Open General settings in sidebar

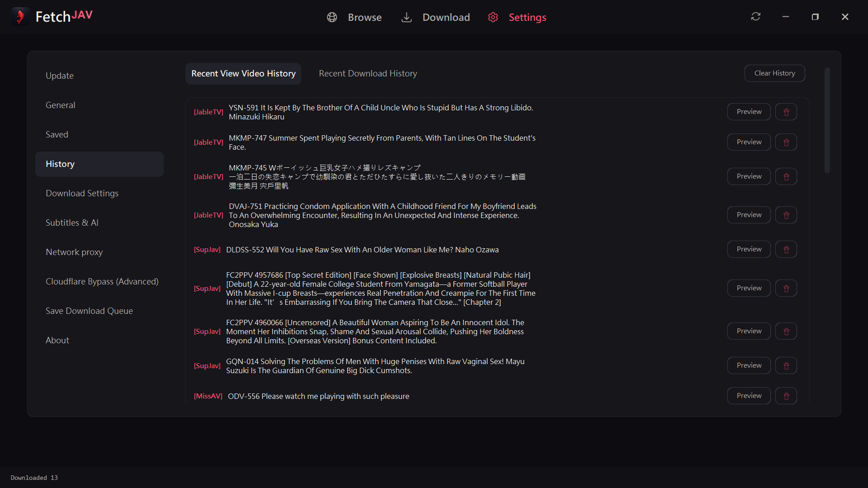click(x=100, y=105)
